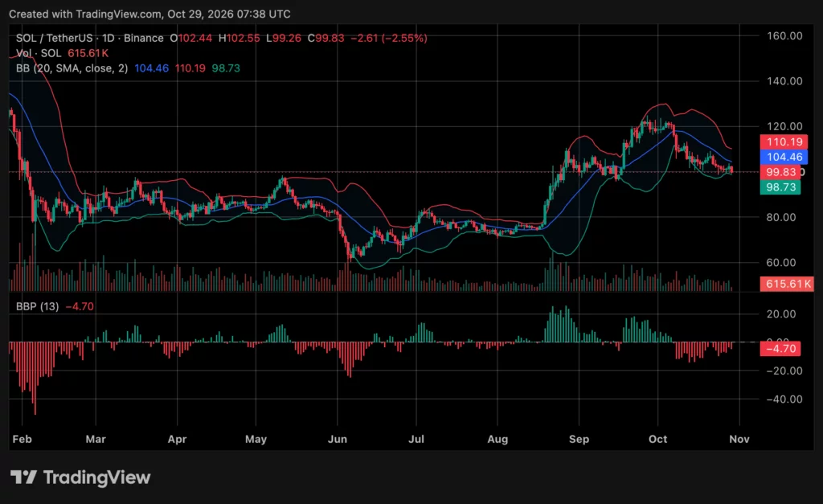
Task: Click the Apr label on the time axis
Action: [177, 439]
